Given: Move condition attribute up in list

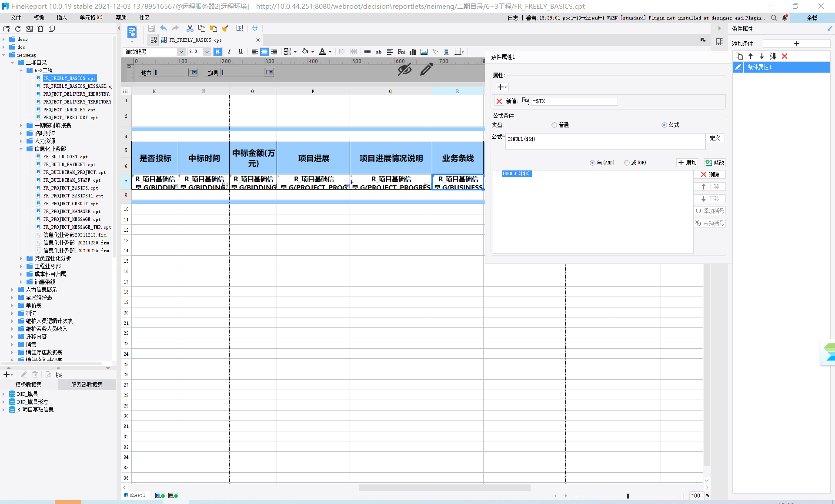Looking at the screenshot, I should (751, 56).
